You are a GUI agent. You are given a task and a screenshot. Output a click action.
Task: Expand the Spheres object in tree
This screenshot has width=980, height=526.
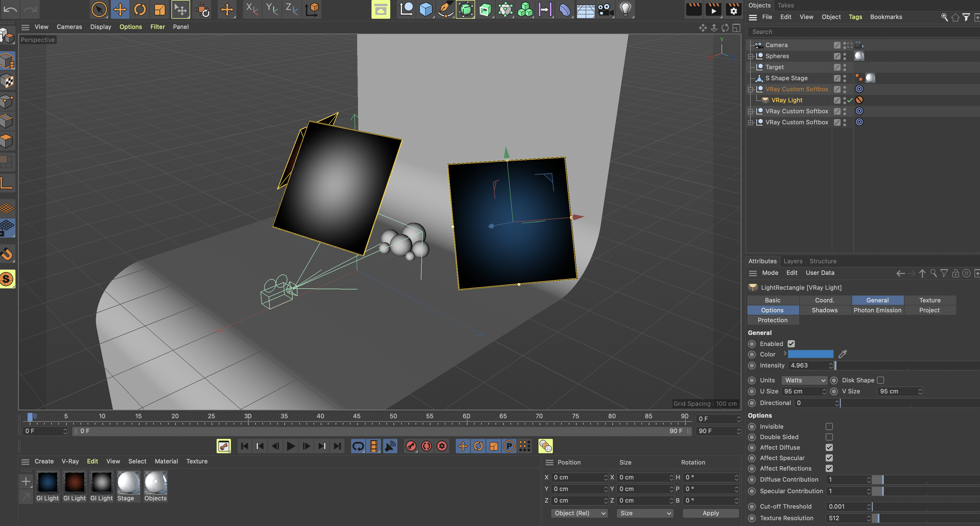click(750, 56)
